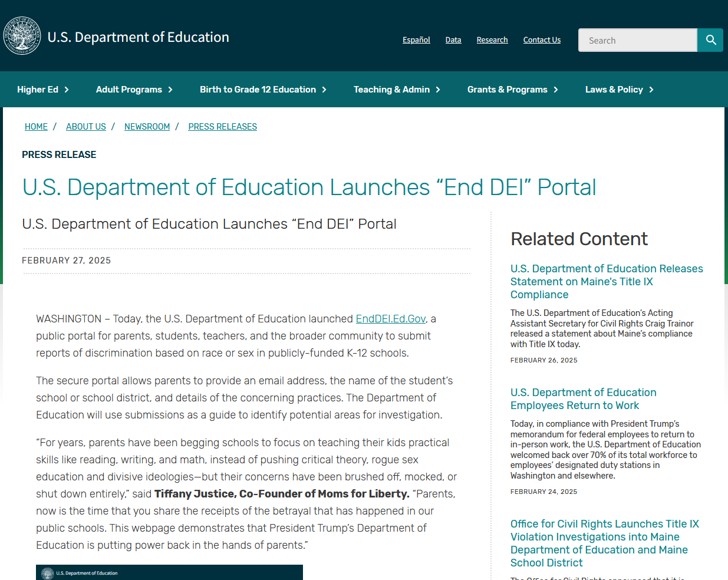Expand the Laws & Policy menu
This screenshot has width=728, height=580.
point(620,90)
